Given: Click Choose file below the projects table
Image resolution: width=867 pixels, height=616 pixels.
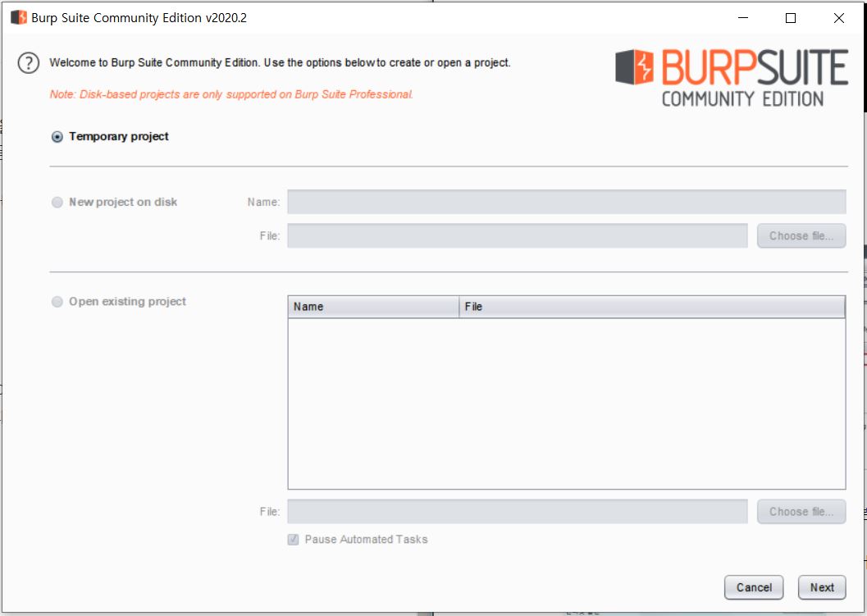Looking at the screenshot, I should tap(801, 512).
